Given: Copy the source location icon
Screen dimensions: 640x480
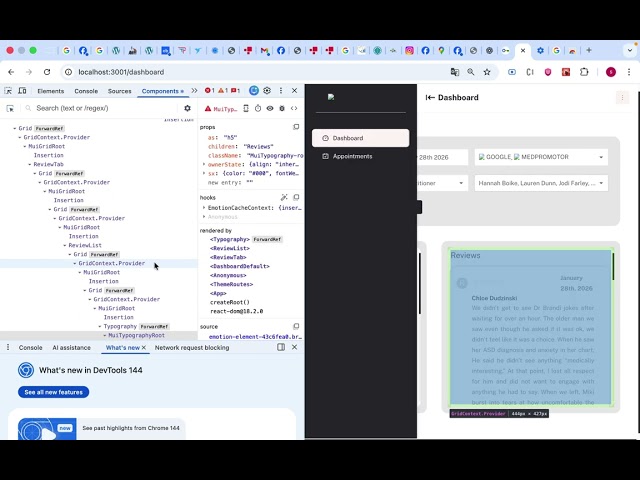Looking at the screenshot, I should coord(296,326).
